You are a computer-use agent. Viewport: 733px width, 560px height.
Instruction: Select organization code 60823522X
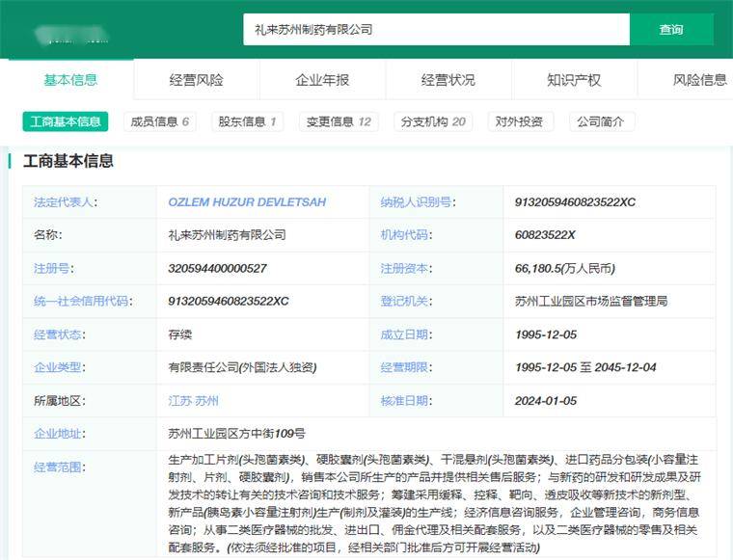[x=545, y=235]
